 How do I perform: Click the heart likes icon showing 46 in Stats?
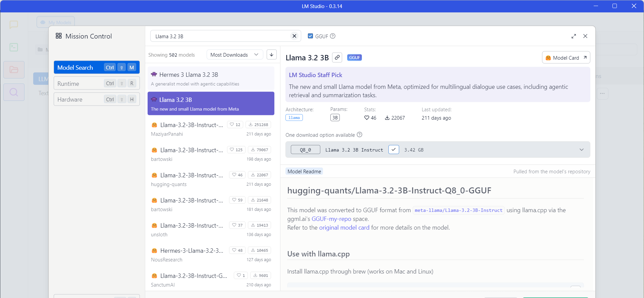[367, 118]
